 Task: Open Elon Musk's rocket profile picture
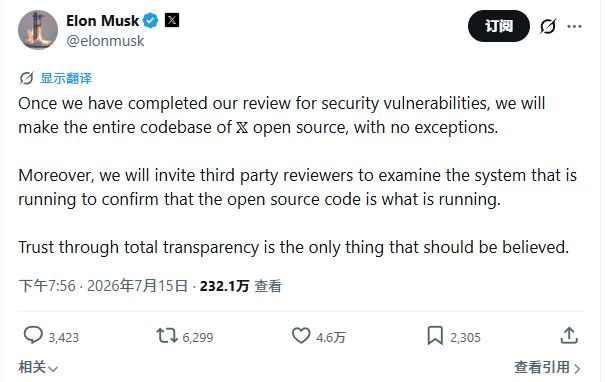(x=38, y=30)
